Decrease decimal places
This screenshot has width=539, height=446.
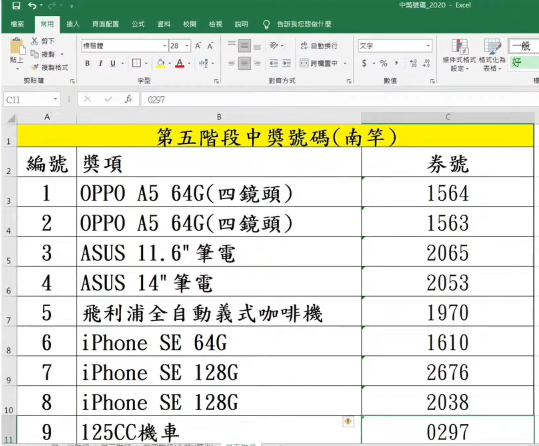click(x=427, y=63)
